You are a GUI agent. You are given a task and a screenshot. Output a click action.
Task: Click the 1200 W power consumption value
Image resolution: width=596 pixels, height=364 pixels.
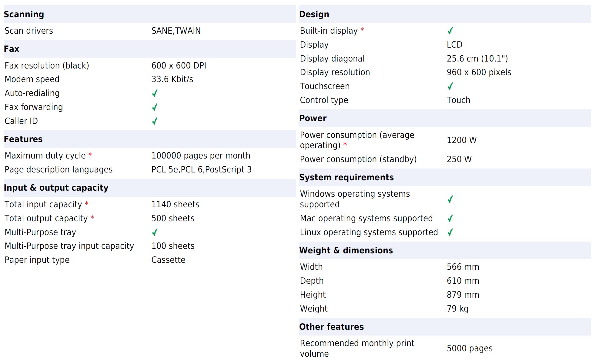tap(461, 140)
